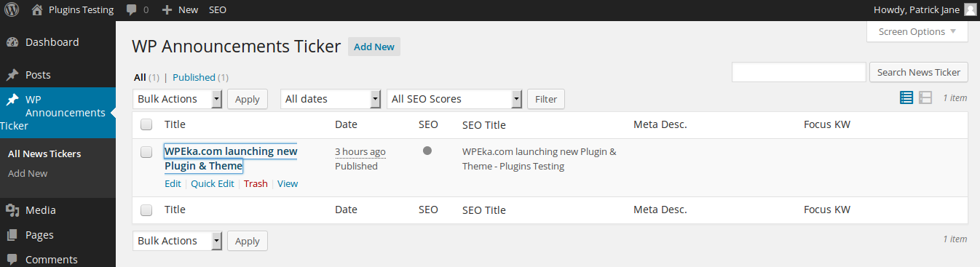Screen dimensions: 980x267
Task: Open Add New submenu item in sidebar
Action: (x=28, y=173)
